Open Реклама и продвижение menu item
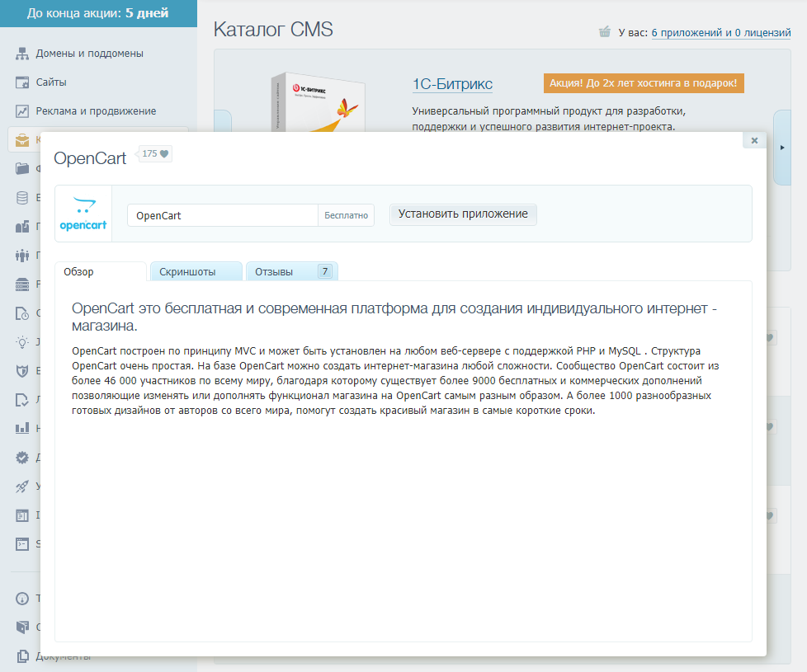Viewport: 807px width, 672px height. tap(96, 111)
